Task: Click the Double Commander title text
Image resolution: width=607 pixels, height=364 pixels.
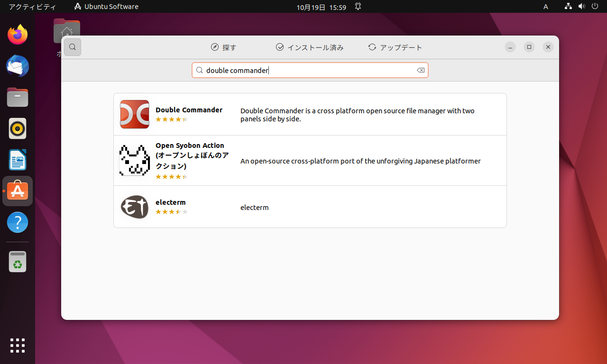Action: 189,109
